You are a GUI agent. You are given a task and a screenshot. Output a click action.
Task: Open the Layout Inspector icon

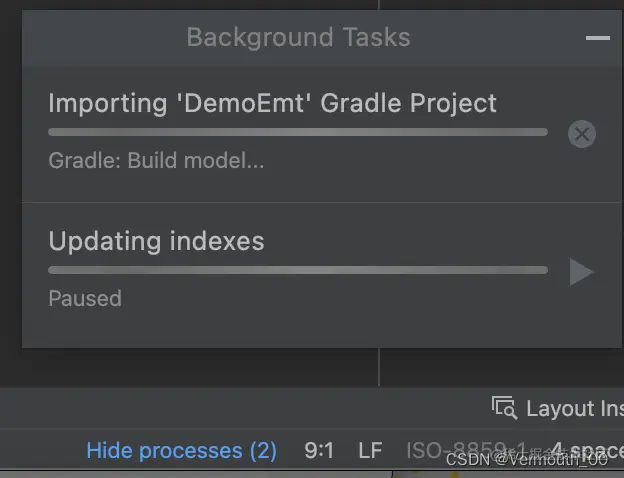tap(504, 408)
